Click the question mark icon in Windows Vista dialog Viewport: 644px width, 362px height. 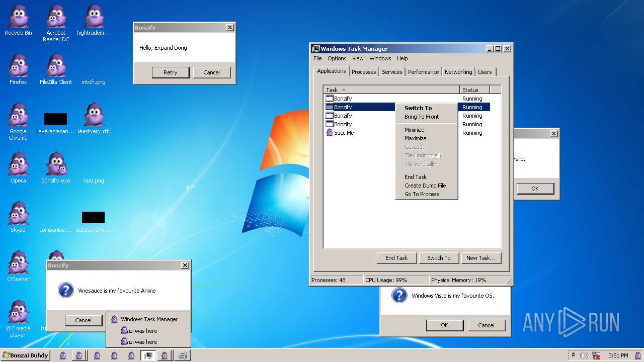pyautogui.click(x=399, y=295)
